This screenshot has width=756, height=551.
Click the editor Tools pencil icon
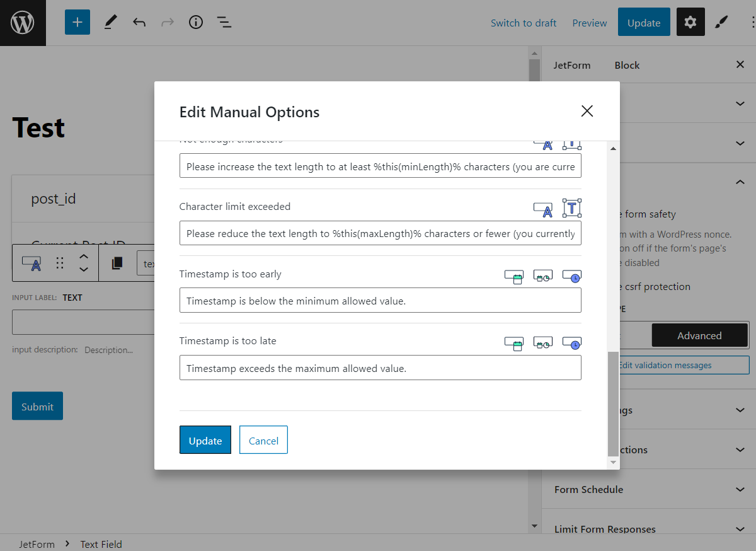pyautogui.click(x=110, y=22)
